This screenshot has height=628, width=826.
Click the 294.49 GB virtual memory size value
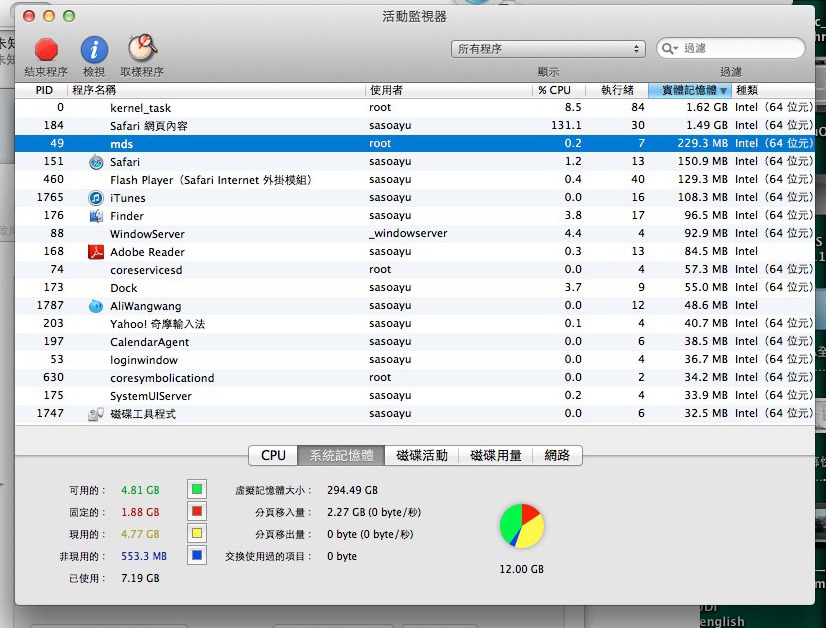pyautogui.click(x=352, y=490)
